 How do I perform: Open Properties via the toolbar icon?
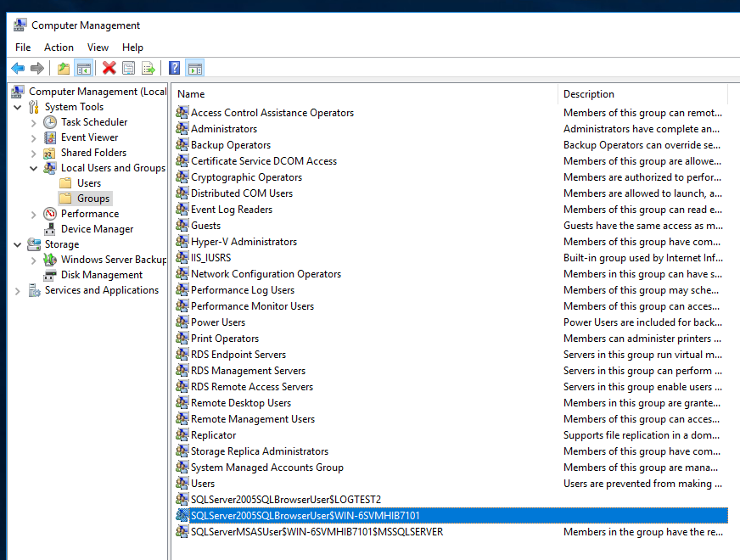(128, 69)
